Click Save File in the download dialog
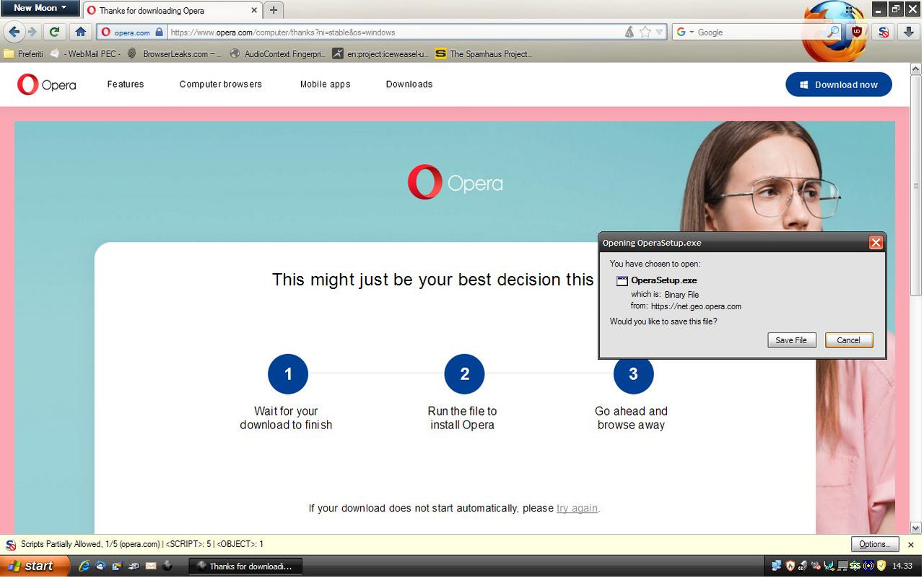This screenshot has height=578, width=924. coord(791,340)
